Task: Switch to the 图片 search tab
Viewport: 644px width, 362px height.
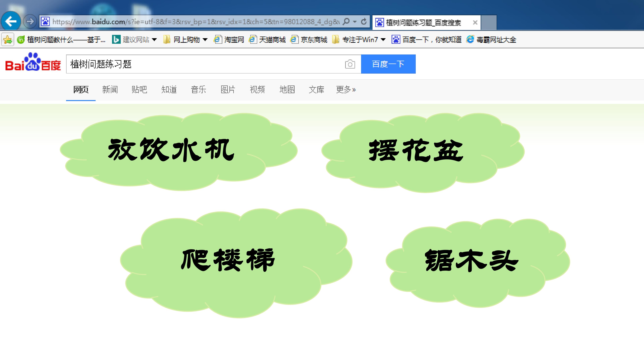Action: point(228,89)
